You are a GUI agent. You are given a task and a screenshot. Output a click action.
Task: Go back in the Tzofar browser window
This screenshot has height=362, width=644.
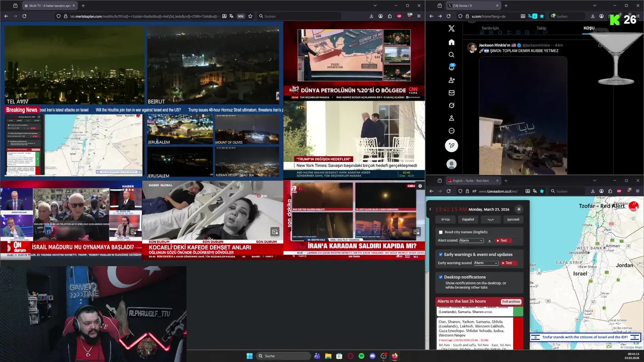(431, 191)
